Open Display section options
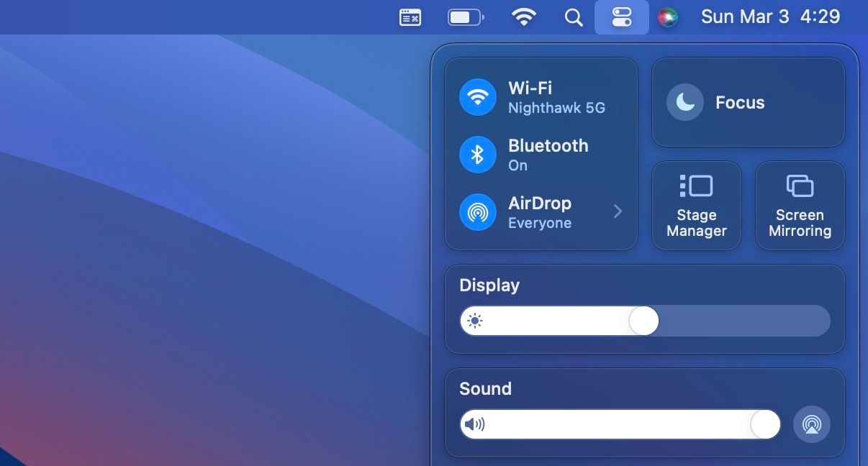The height and width of the screenshot is (466, 868). point(489,285)
